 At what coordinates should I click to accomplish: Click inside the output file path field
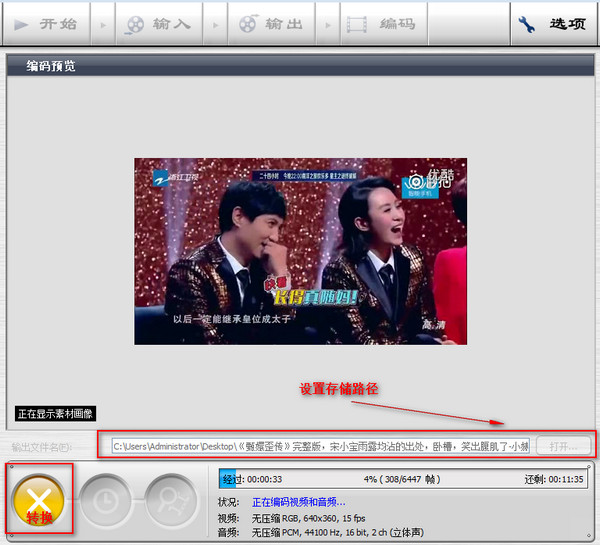tap(321, 446)
